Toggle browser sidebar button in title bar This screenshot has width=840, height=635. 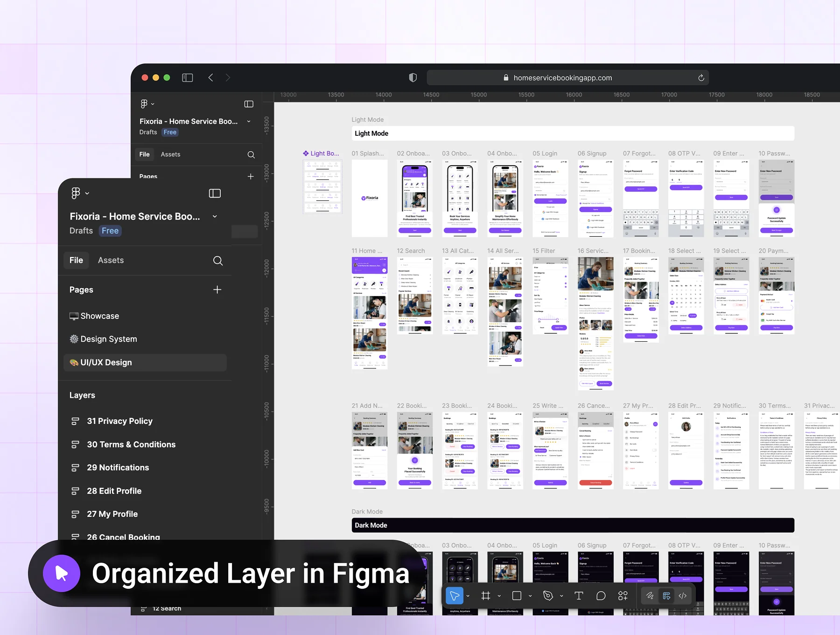188,78
